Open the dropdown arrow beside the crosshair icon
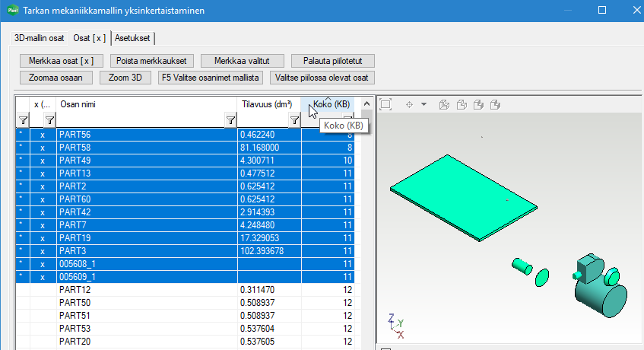The image size is (644, 350). point(424,104)
